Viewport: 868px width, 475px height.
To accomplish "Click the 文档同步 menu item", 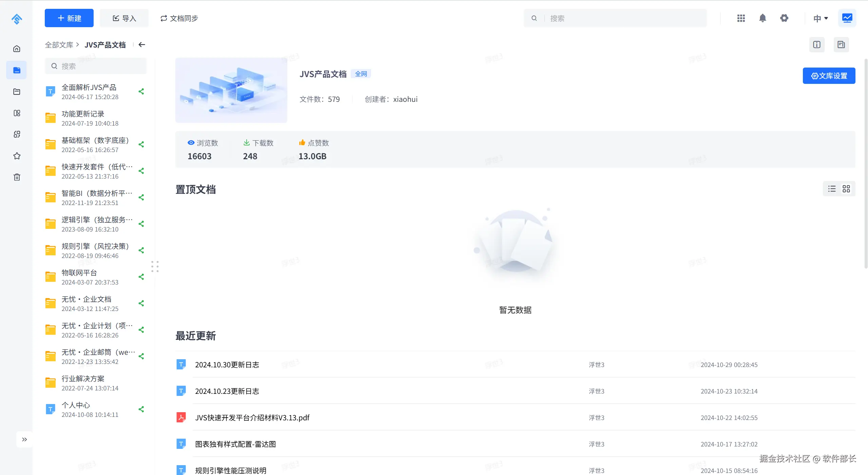I will [x=179, y=18].
